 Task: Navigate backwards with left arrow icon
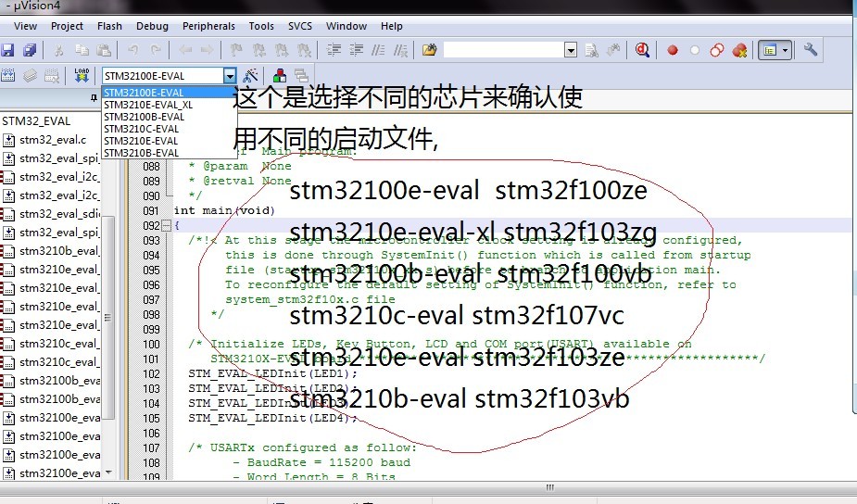coord(185,50)
